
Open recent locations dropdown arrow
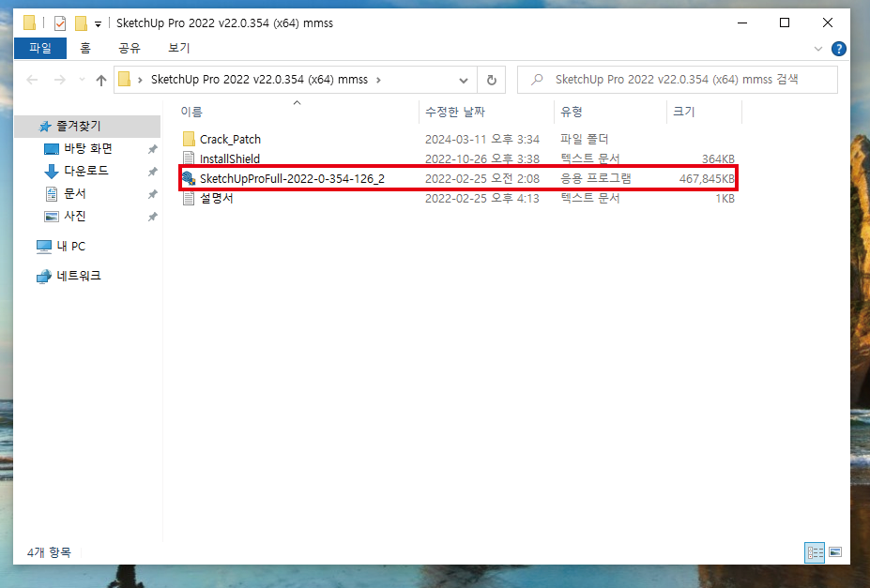[82, 80]
